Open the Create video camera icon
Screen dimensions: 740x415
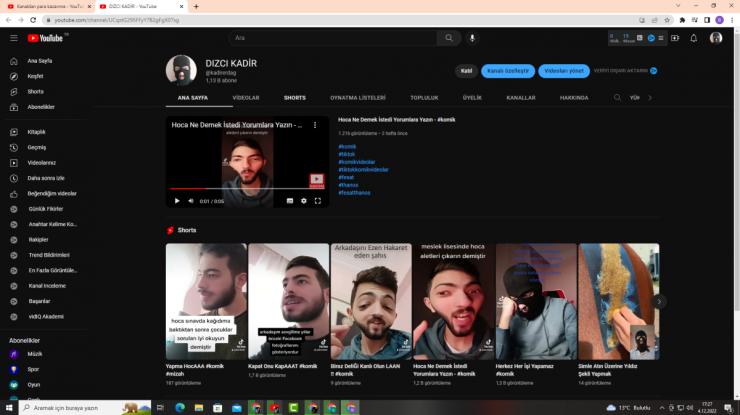(x=675, y=38)
